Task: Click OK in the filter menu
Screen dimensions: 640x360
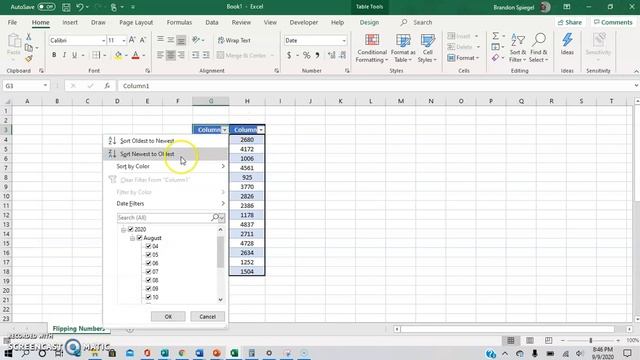Action: [168, 316]
